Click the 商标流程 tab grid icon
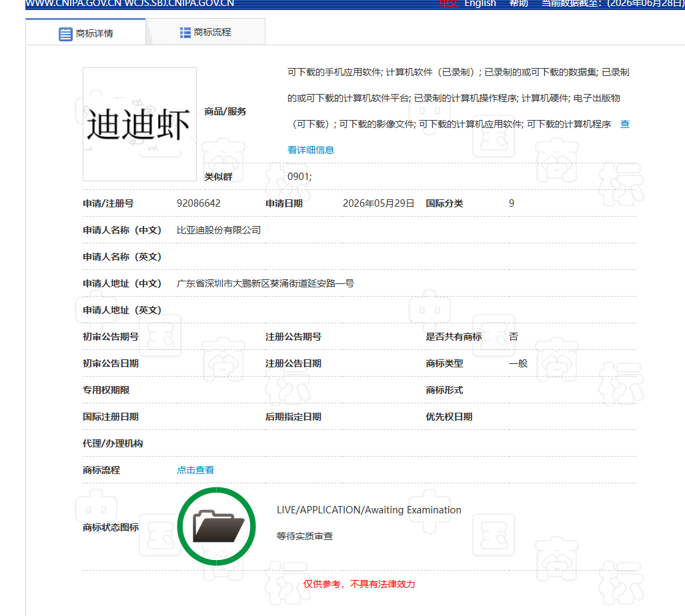This screenshot has width=685, height=616. (185, 33)
